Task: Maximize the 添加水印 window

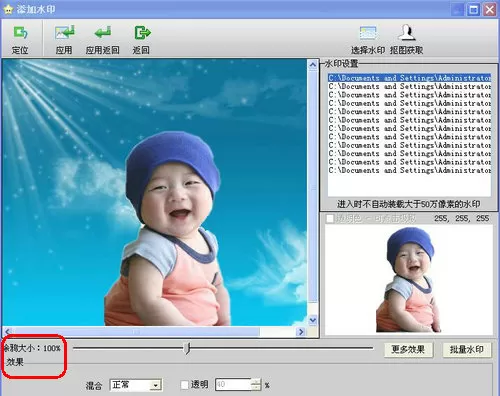Action: point(473,10)
